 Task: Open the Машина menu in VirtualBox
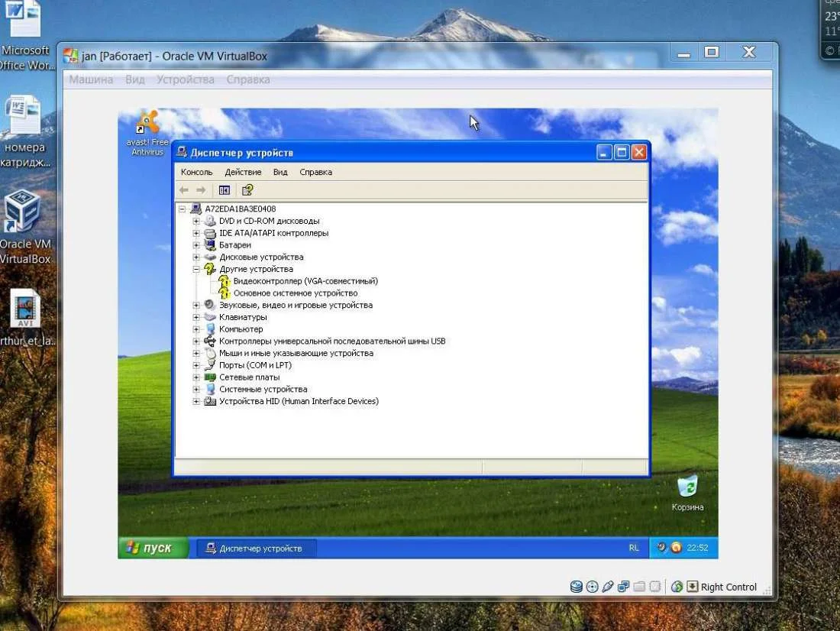click(x=91, y=79)
